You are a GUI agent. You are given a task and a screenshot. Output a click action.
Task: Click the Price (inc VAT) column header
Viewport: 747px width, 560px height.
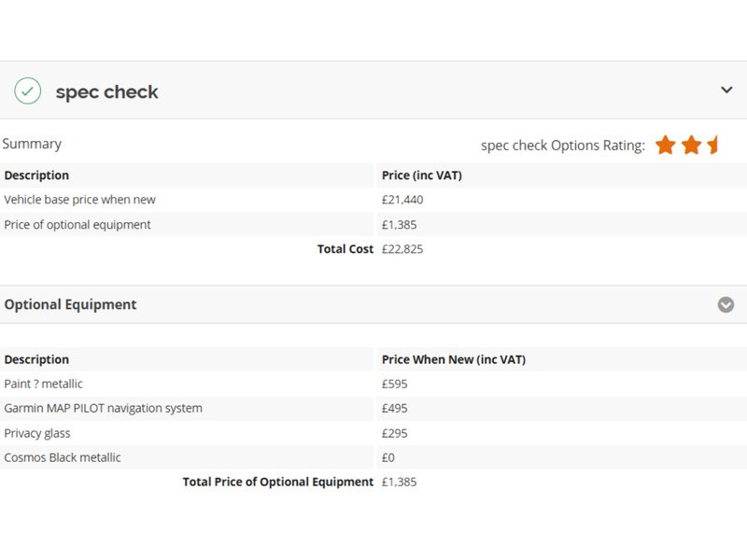(x=422, y=175)
